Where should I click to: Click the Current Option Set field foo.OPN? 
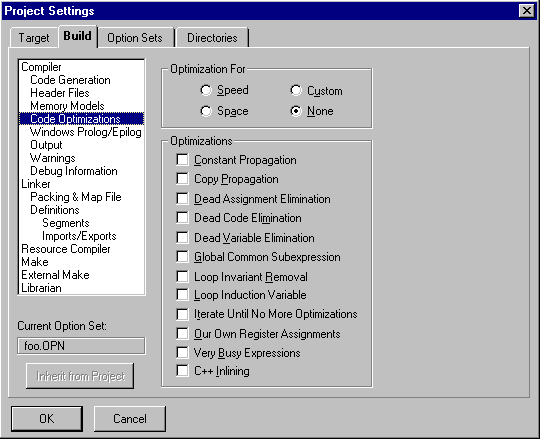[81, 346]
